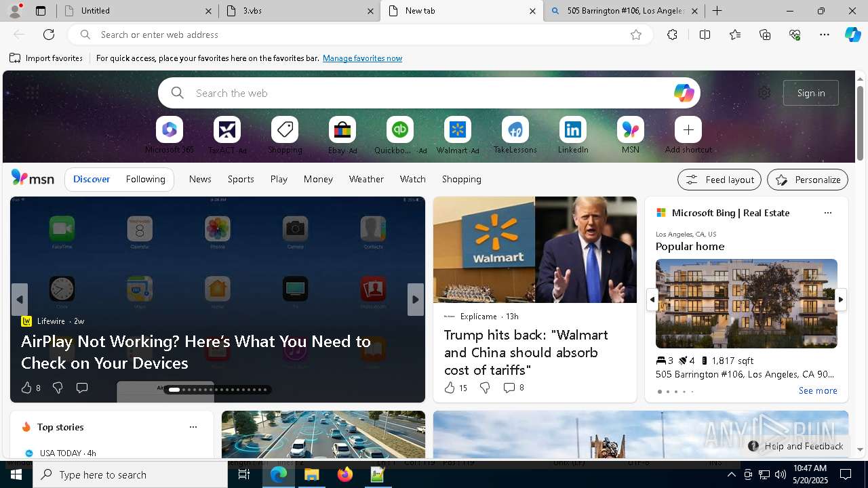Open Browser essentials
Viewport: 868px width, 488px height.
[x=795, y=35]
